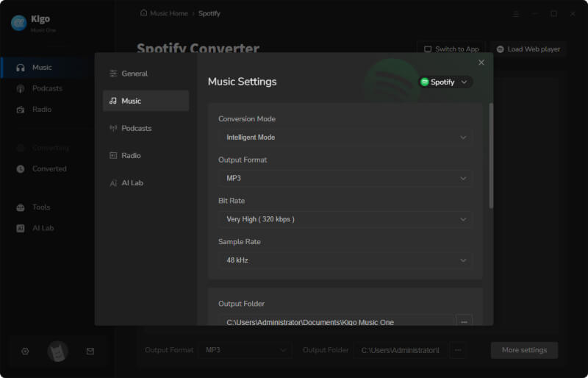
Task: Close the Music Settings dialog
Action: pos(481,63)
